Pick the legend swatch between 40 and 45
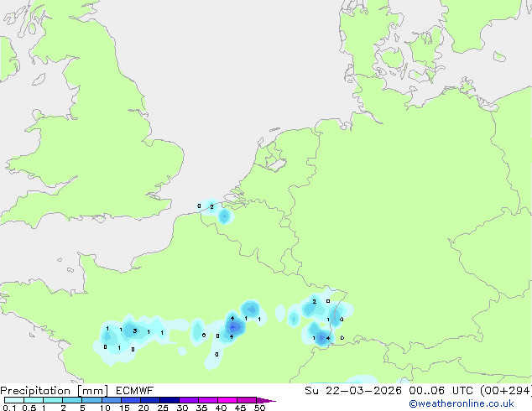 coord(227,400)
